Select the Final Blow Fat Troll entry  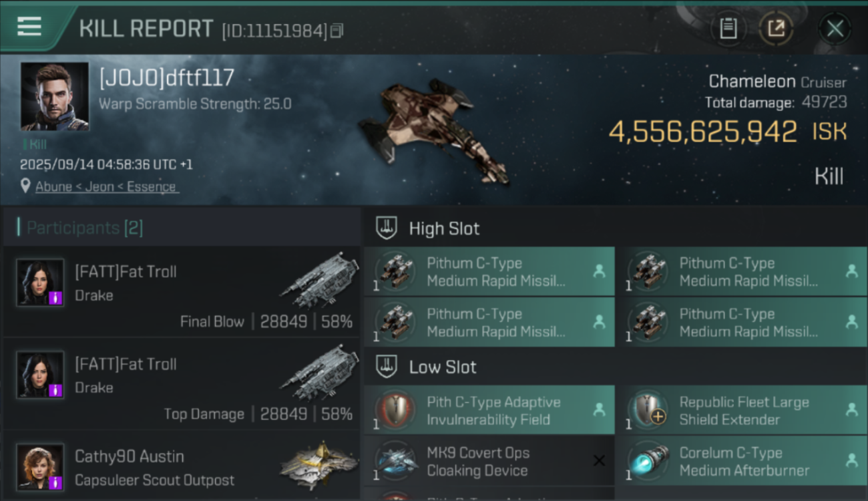[x=182, y=291]
